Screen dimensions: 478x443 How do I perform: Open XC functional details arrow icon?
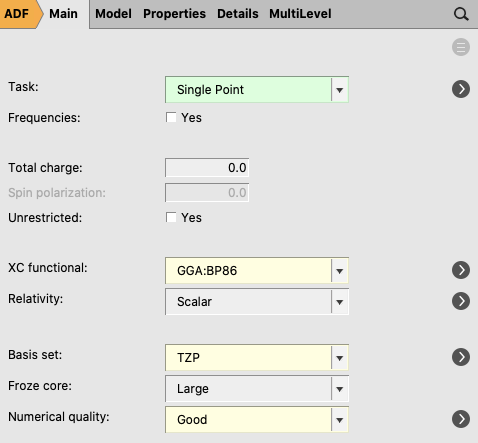click(x=461, y=270)
